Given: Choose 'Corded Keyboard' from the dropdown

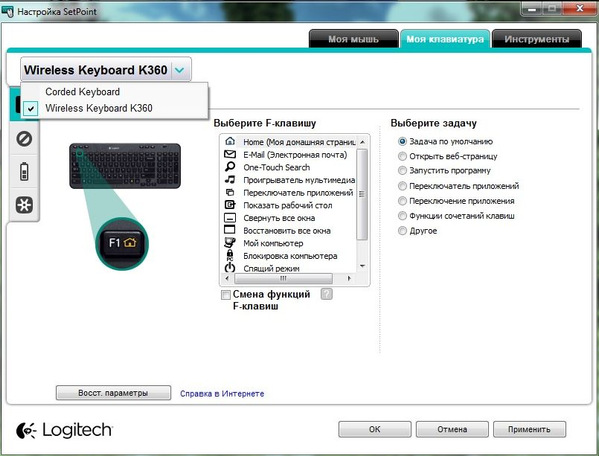Looking at the screenshot, I should click(114, 92).
